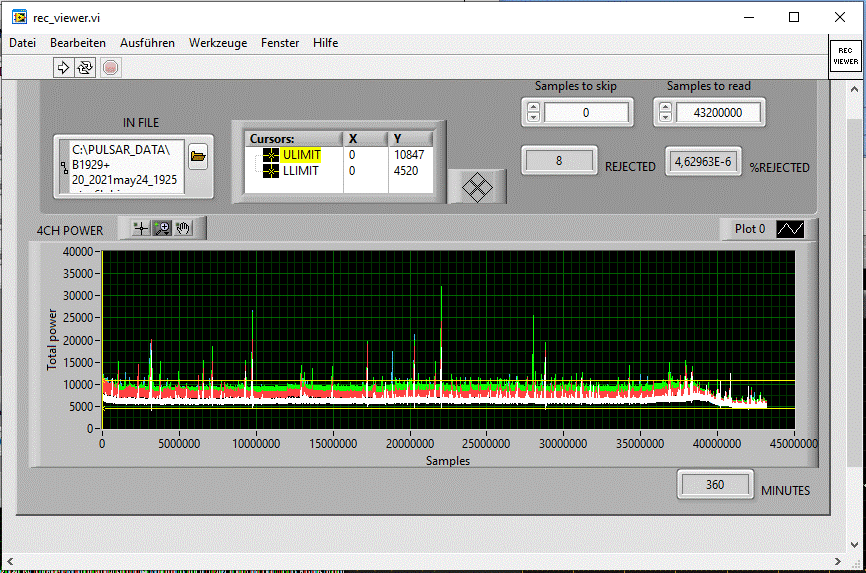Click the REJECTED count indicator showing 8

point(559,161)
